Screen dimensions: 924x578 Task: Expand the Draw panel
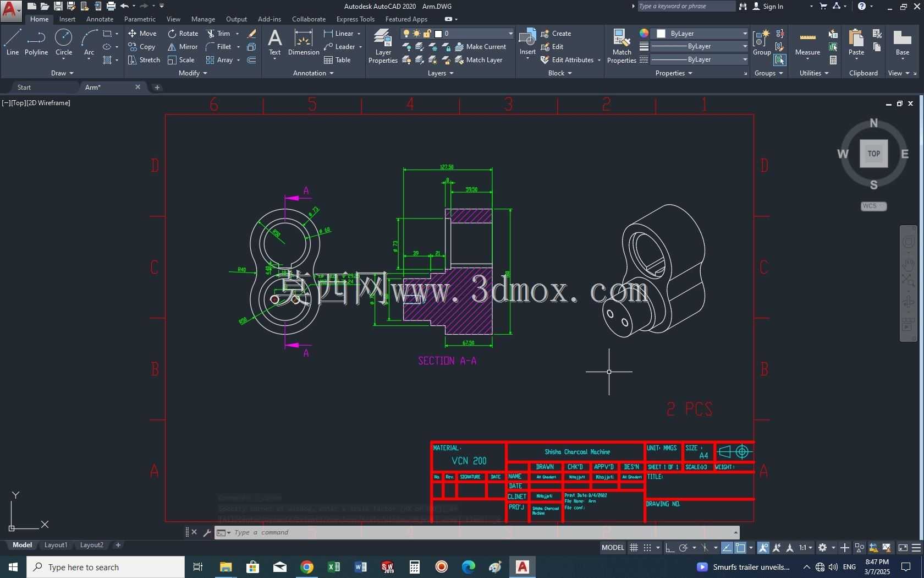point(62,73)
